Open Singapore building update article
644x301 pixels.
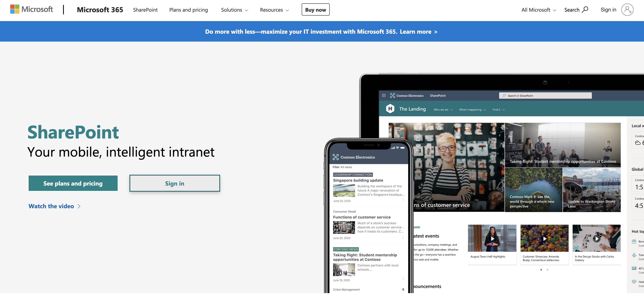[358, 180]
